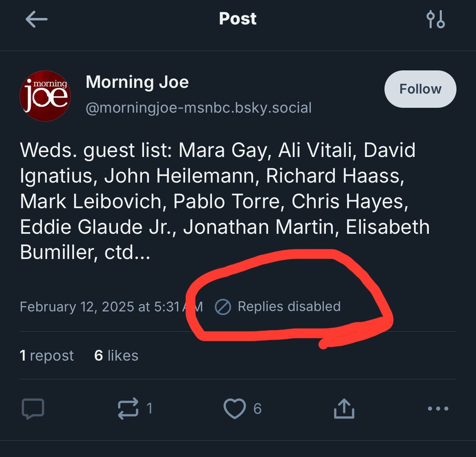The height and width of the screenshot is (457, 476).
Task: View the 6 likes list
Action: (x=116, y=355)
